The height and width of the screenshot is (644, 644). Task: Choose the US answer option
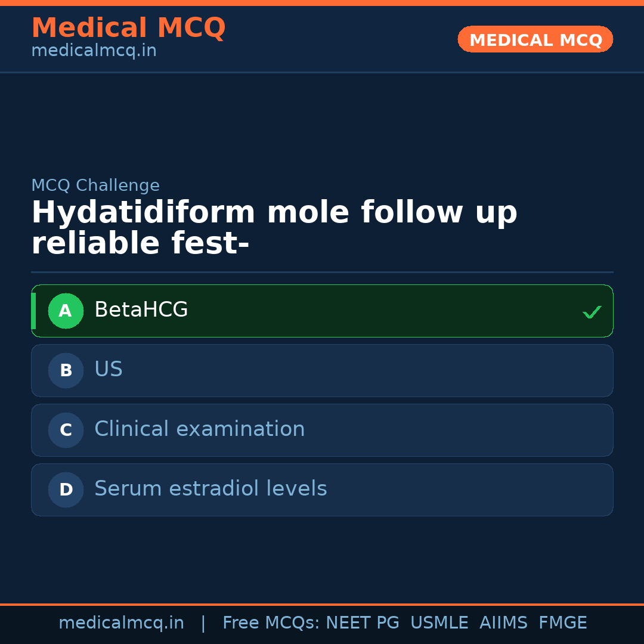coord(322,370)
